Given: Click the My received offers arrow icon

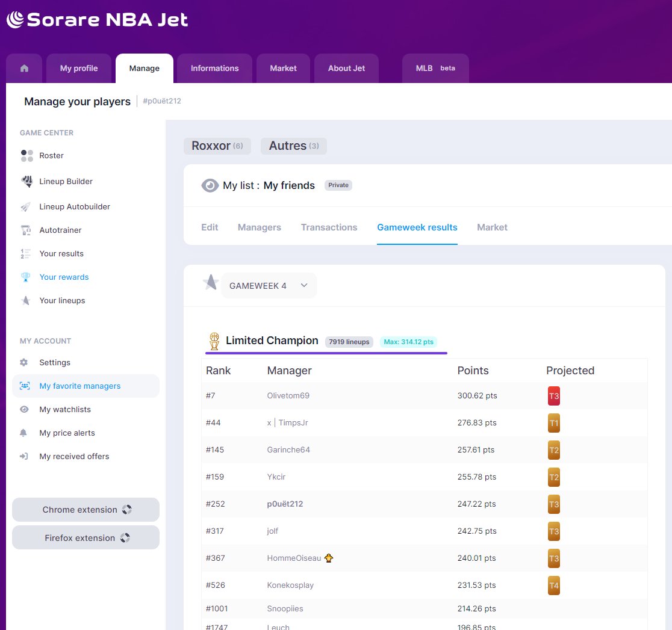Looking at the screenshot, I should click(x=23, y=457).
